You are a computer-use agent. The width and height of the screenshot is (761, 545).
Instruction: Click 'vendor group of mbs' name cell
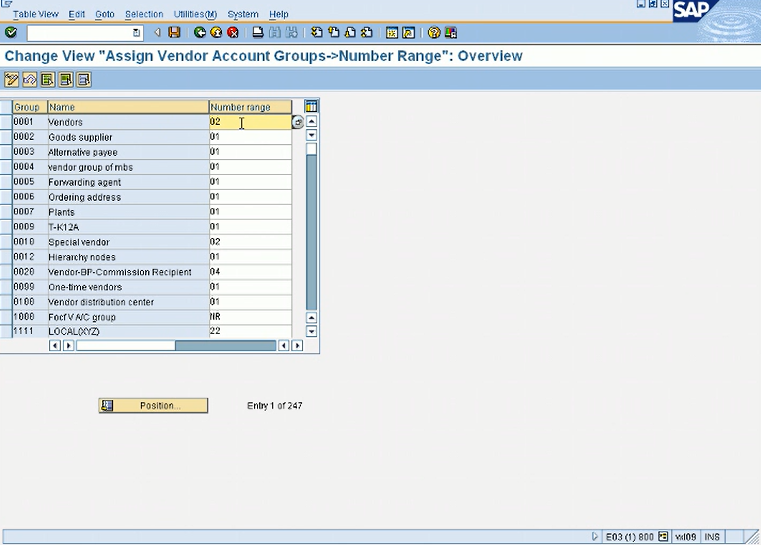coord(128,167)
